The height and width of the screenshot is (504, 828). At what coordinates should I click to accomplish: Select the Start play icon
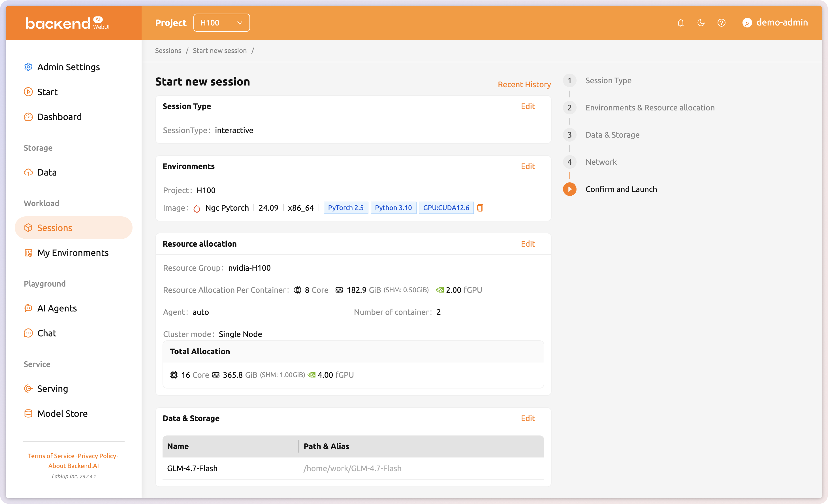pyautogui.click(x=28, y=92)
